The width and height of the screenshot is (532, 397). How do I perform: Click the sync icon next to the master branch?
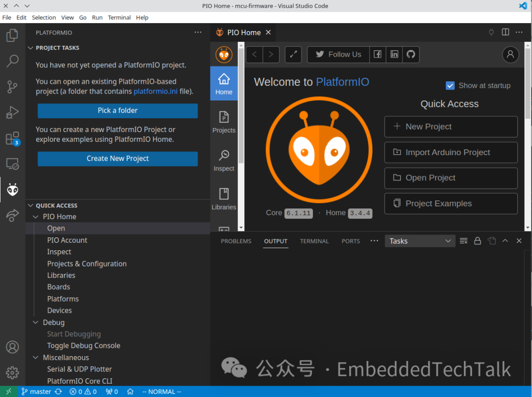point(58,391)
